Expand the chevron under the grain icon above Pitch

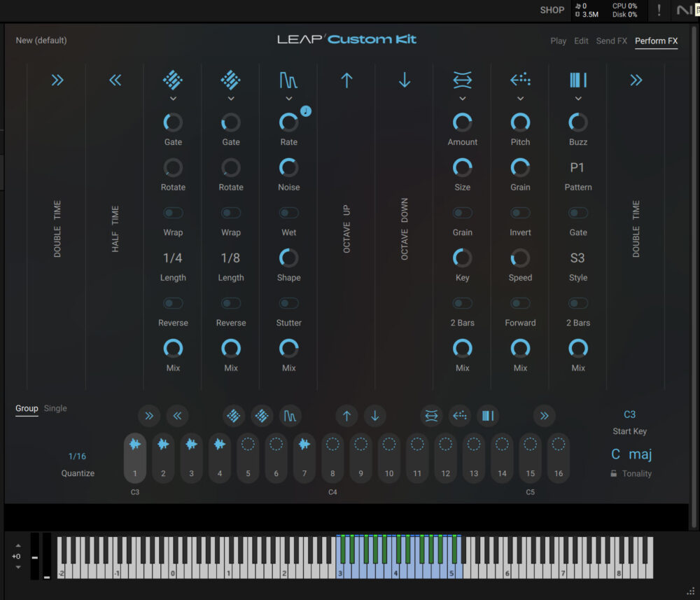pyautogui.click(x=521, y=99)
